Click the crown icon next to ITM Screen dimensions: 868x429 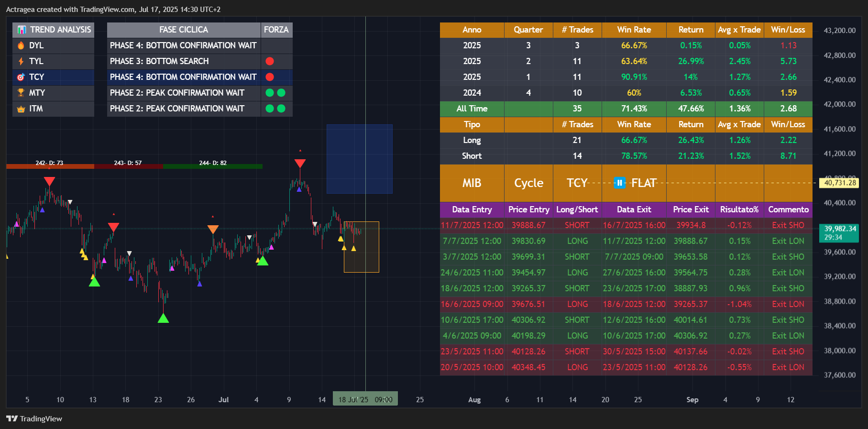click(x=21, y=109)
